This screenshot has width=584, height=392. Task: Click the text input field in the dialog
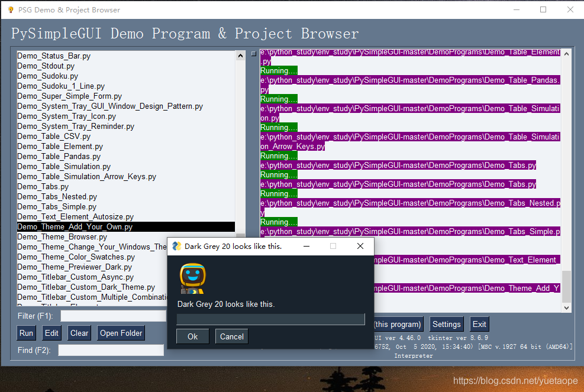pyautogui.click(x=271, y=319)
